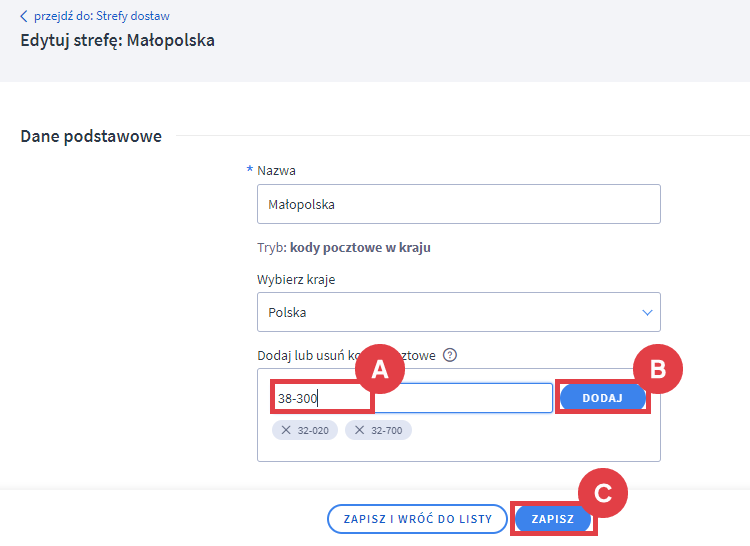The image size is (750, 546).
Task: Click ZAPISZ I WRÓĆ DO LISTY button
Action: pos(417,519)
